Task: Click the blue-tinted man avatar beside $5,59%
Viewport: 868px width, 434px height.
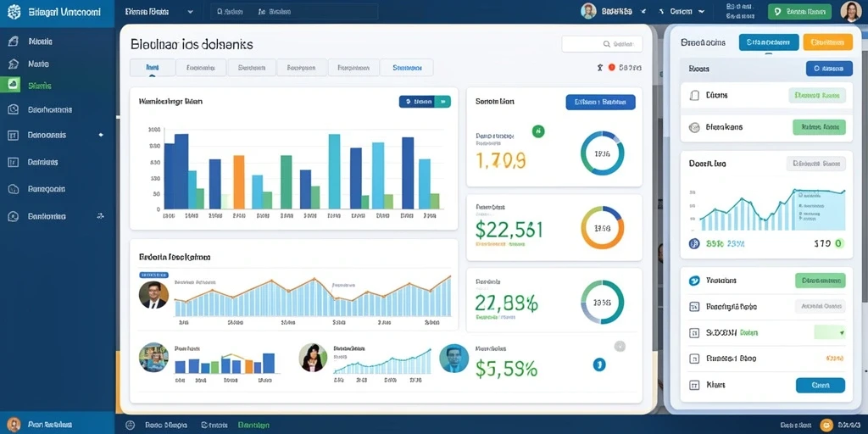Action: (454, 359)
